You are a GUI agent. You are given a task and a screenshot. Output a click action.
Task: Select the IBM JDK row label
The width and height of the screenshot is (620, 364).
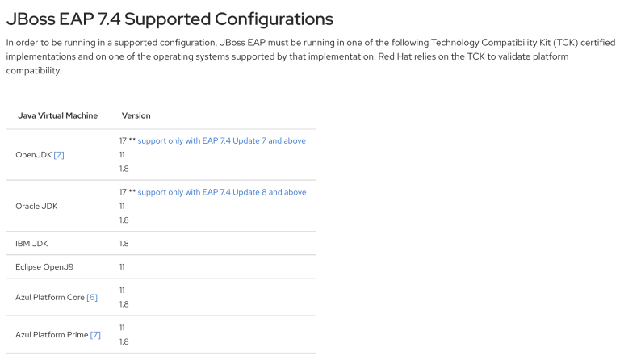tap(31, 244)
